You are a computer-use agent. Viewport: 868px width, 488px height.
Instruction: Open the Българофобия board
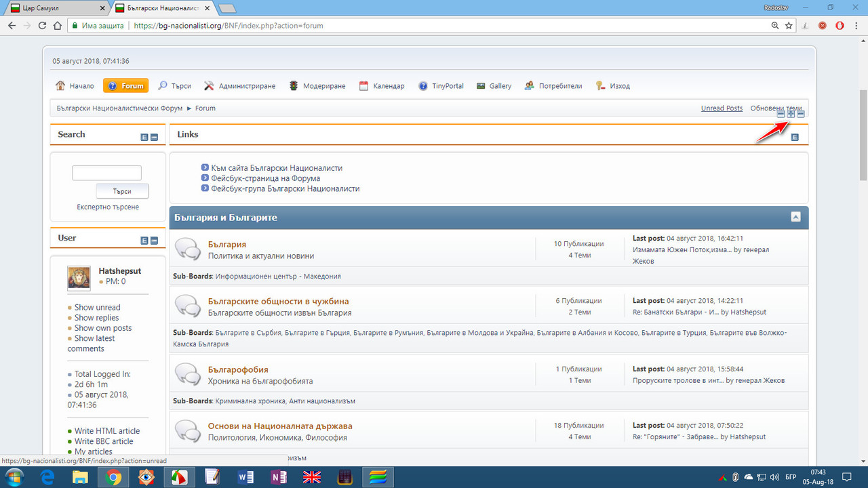pos(238,369)
